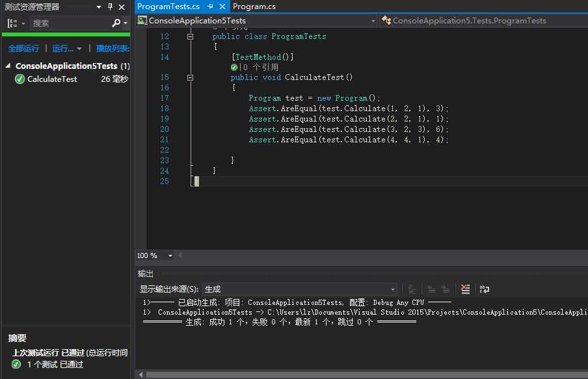Click the group-by tree icon in Test Explorer

click(12, 23)
